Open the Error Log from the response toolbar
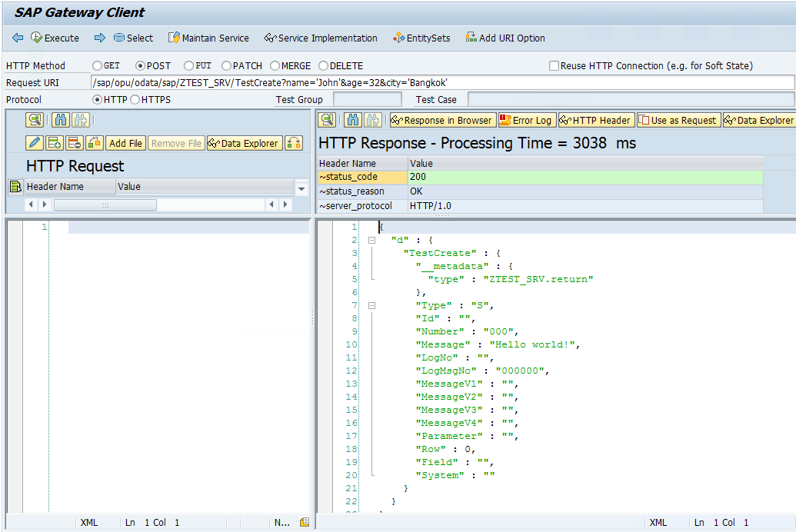This screenshot has height=532, width=796. (526, 119)
